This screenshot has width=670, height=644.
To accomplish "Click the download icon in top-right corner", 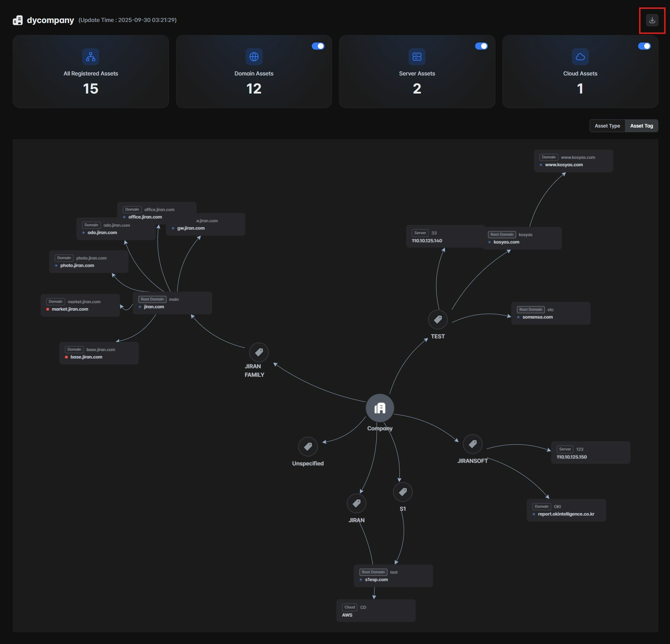I will (x=652, y=20).
